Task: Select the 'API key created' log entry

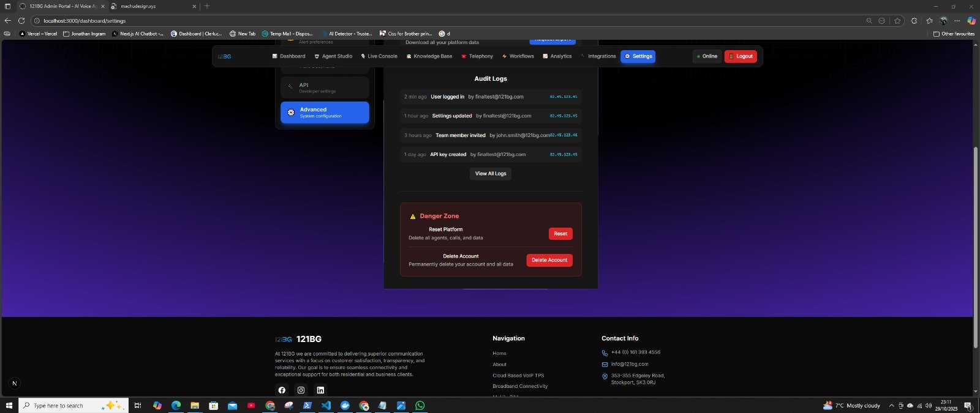Action: pos(491,154)
